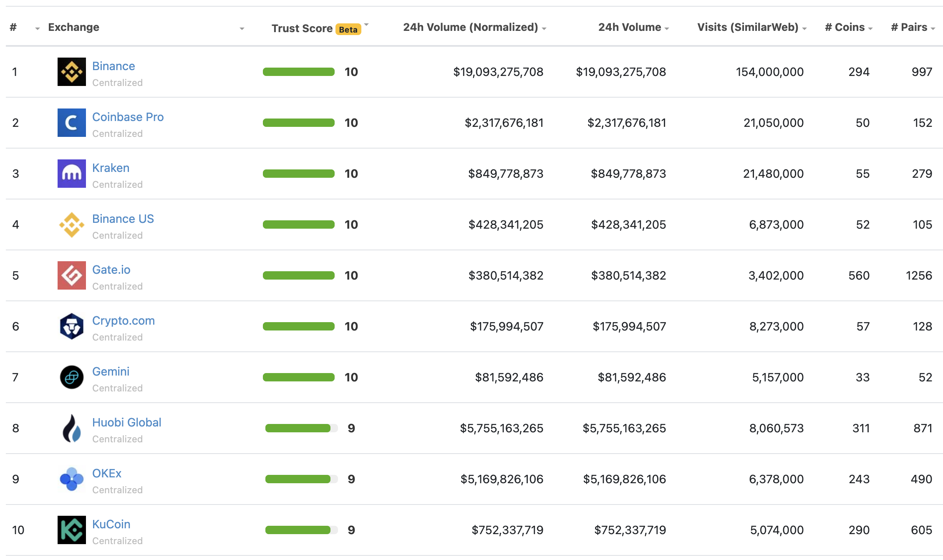Select Binance visits 154,000,000
Viewport: 943px width, 560px height.
(x=770, y=72)
